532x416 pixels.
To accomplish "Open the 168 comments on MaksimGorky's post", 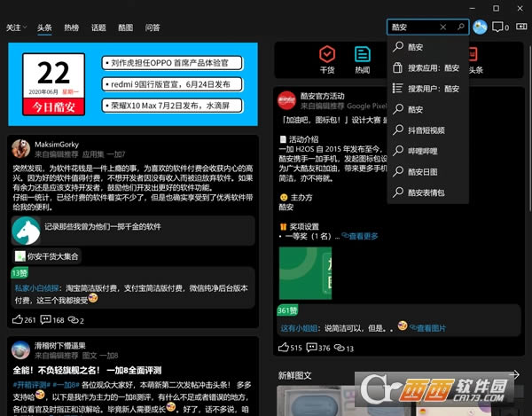I will coord(52,319).
